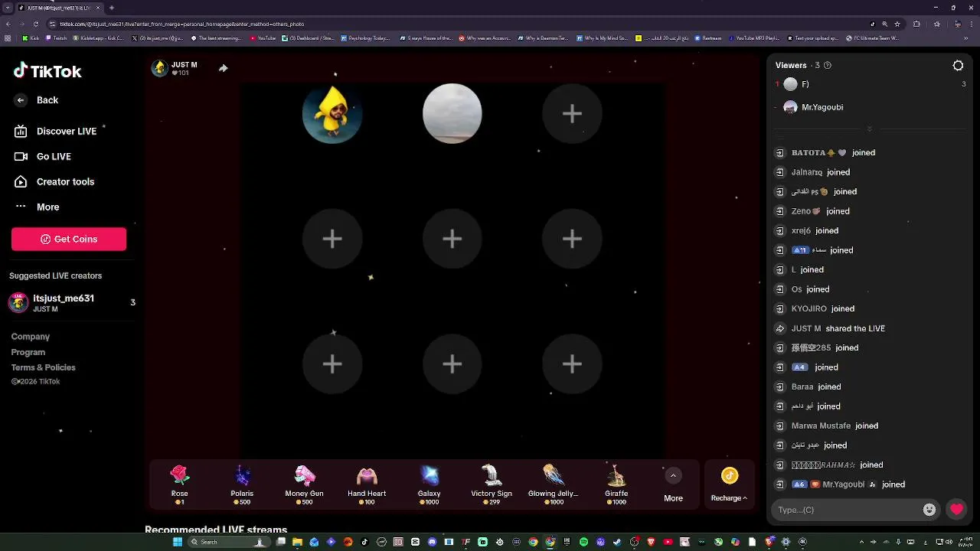This screenshot has height=551, width=980.
Task: Click the TikTok logo
Action: click(47, 71)
